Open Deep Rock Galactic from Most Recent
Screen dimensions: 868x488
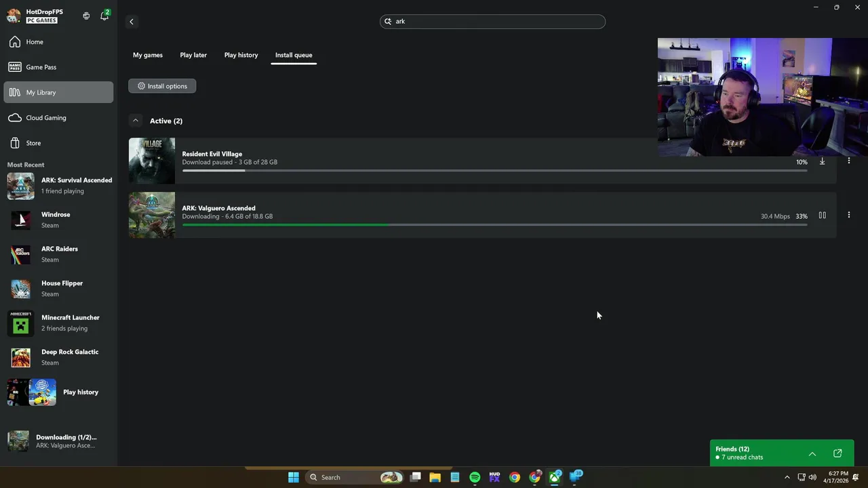click(x=60, y=357)
